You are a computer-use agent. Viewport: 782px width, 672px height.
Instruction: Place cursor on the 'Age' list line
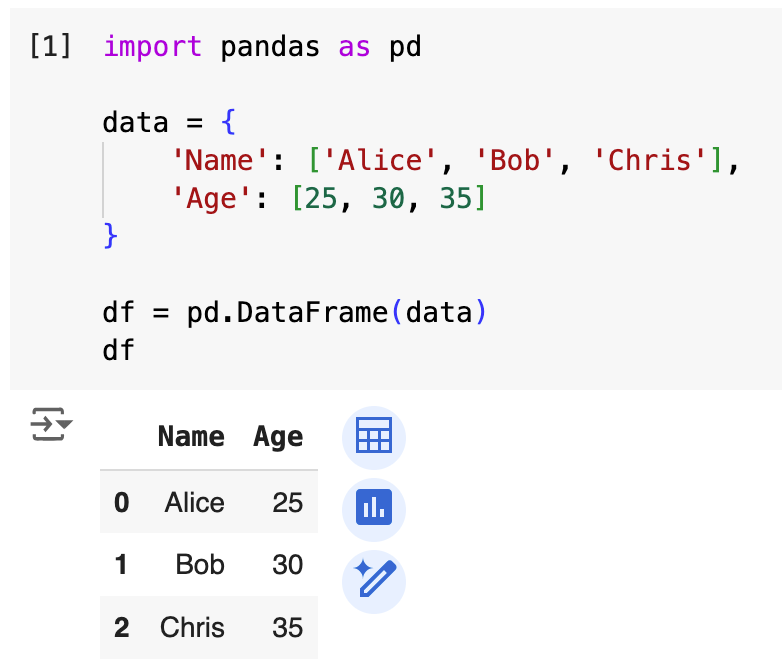328,199
